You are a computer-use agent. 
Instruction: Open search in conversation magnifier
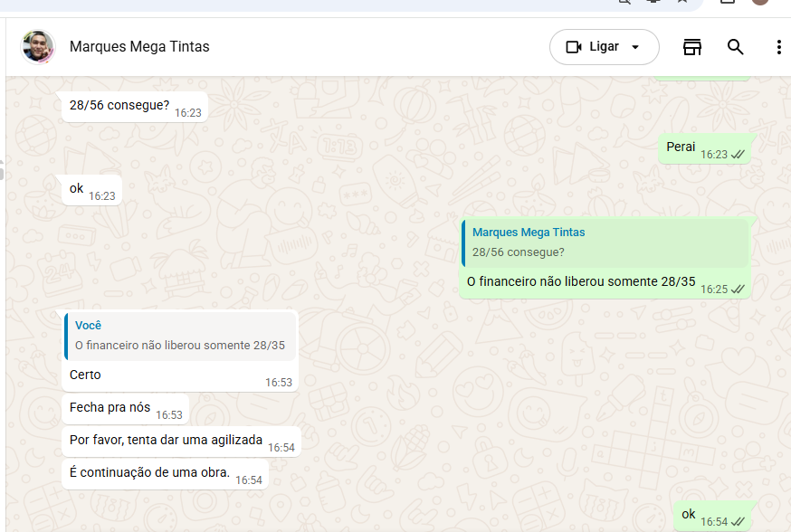736,47
